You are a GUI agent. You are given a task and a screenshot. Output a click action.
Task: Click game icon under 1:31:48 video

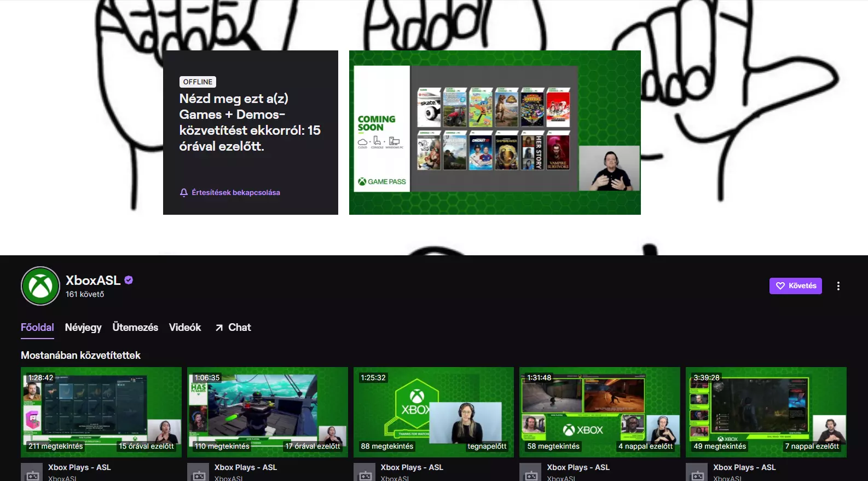pyautogui.click(x=531, y=473)
